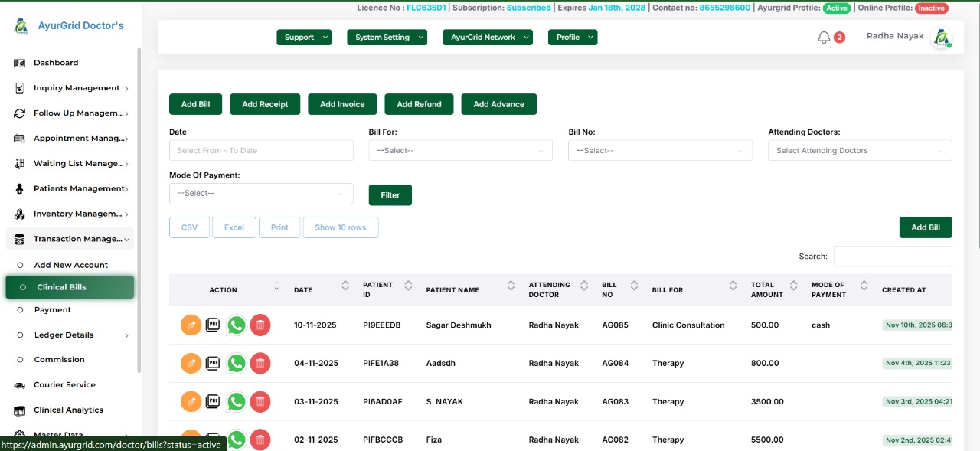
Task: View PDF for bill AG084
Action: [x=214, y=363]
